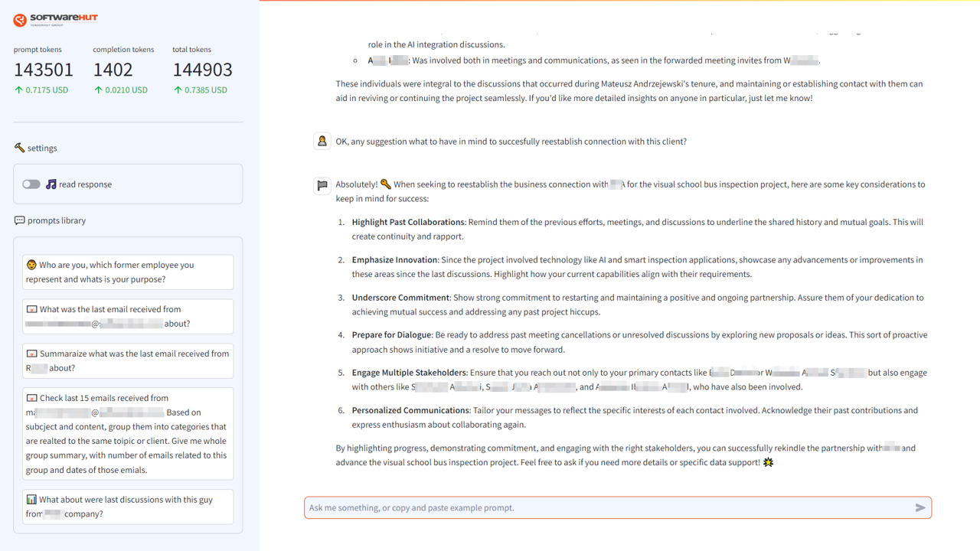
Task: Click the settings label in sidebar
Action: point(42,148)
